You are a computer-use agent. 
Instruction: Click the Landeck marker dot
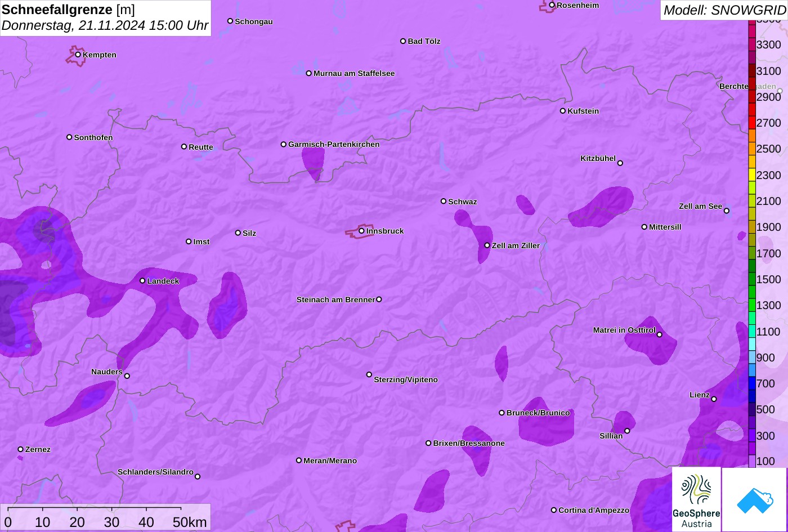point(142,280)
